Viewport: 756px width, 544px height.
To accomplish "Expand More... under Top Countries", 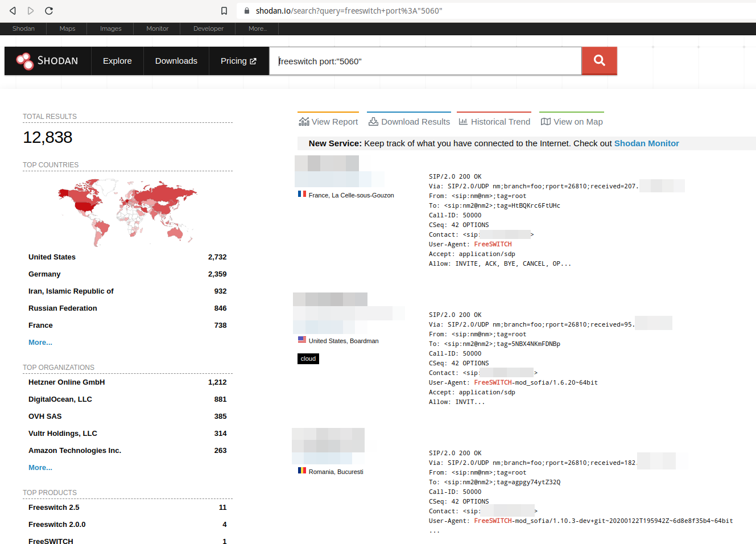I will (x=40, y=343).
